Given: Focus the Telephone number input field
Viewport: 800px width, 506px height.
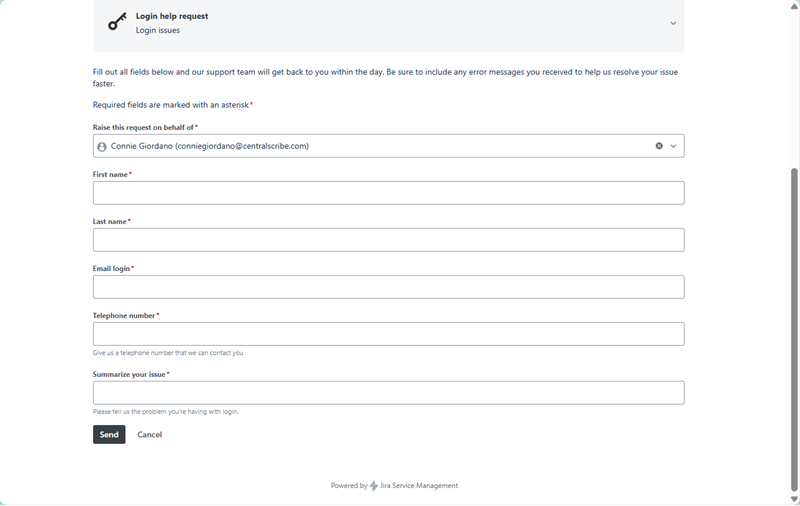Looking at the screenshot, I should 388,334.
